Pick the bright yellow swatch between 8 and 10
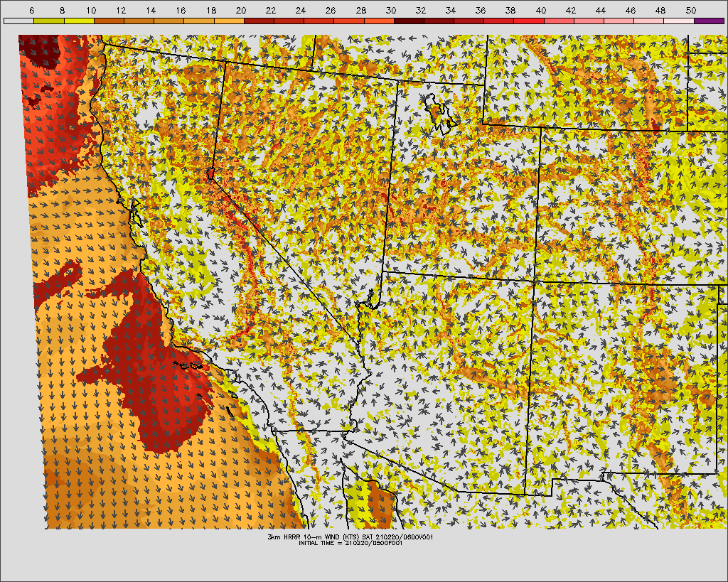The image size is (728, 582). pyautogui.click(x=79, y=21)
